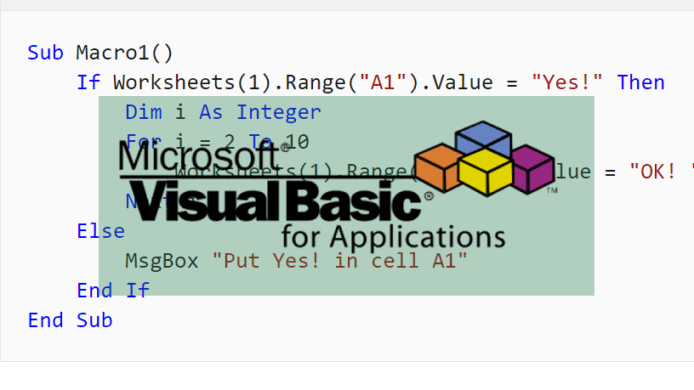This screenshot has height=390, width=694.
Task: Click the "MsgBox" statement name
Action: [x=162, y=261]
